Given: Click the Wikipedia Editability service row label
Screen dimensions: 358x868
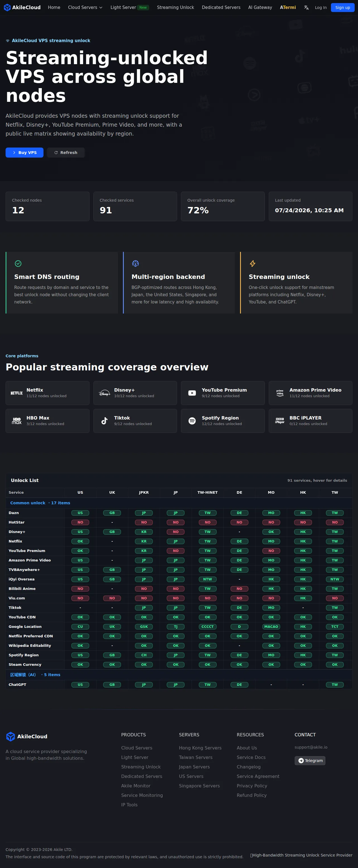Looking at the screenshot, I should pyautogui.click(x=30, y=646).
